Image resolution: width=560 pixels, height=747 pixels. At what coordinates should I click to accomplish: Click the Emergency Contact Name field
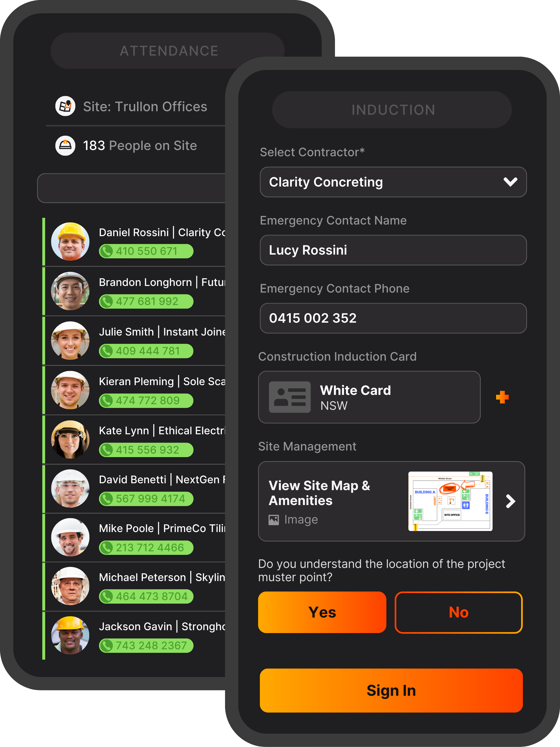coord(393,250)
